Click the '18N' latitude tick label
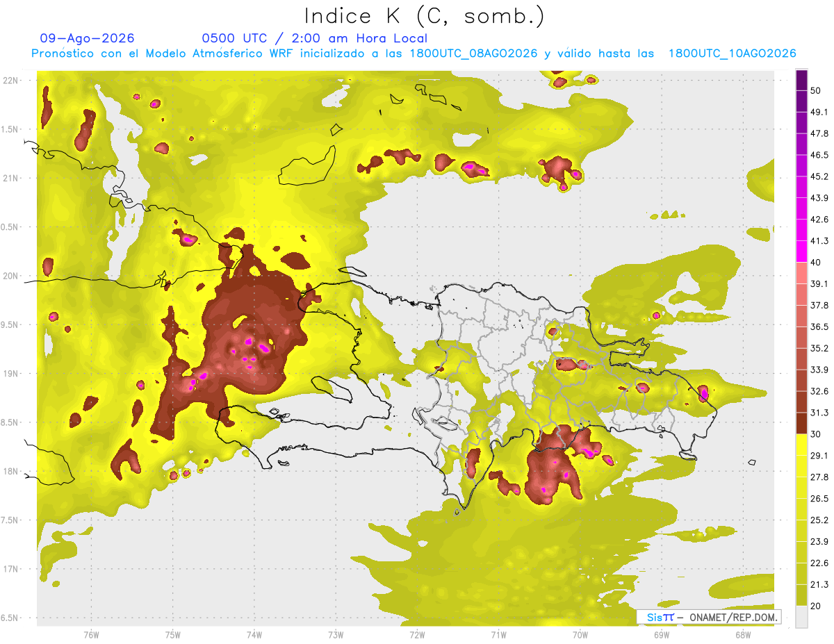This screenshot has height=644, width=834. point(10,471)
